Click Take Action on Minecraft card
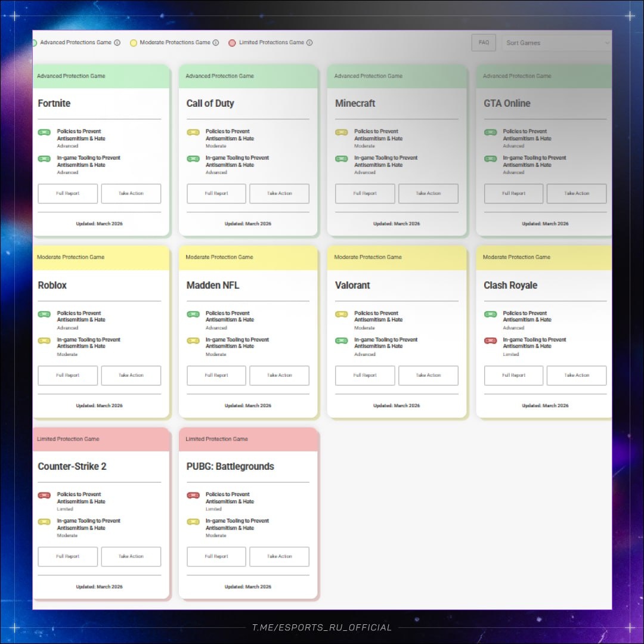644x644 pixels. point(428,193)
